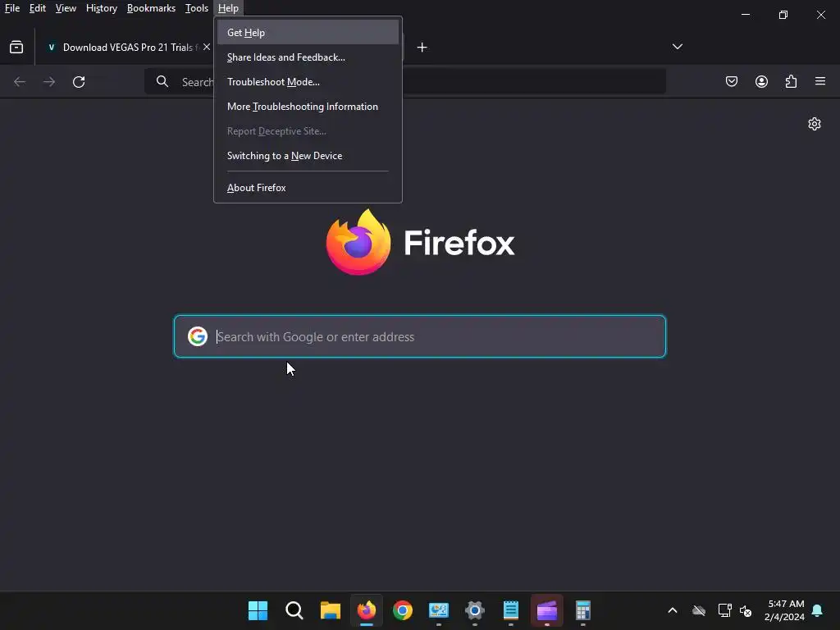Open the File menu

[x=11, y=8]
